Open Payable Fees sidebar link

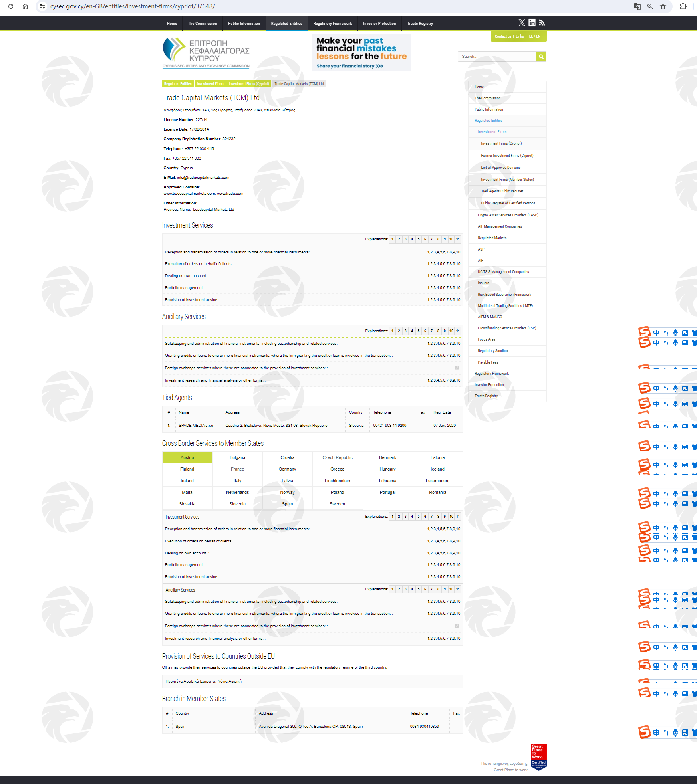488,362
